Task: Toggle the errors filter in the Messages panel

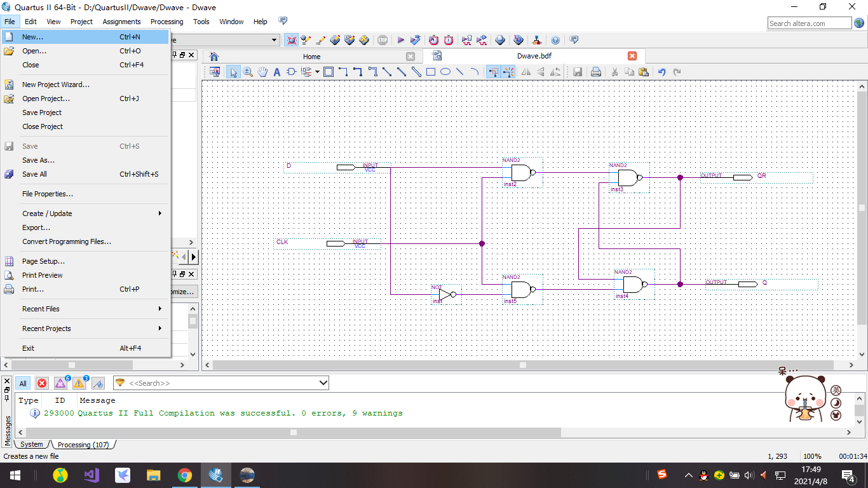Action: click(41, 383)
